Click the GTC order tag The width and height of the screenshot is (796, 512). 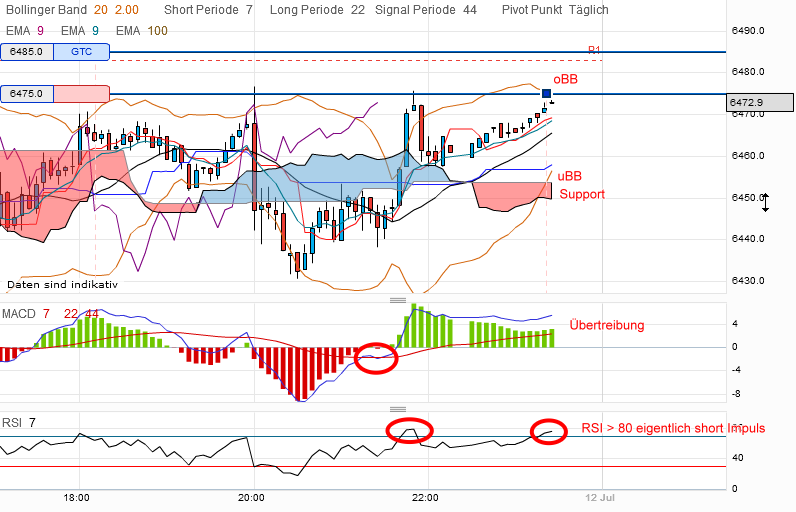pyautogui.click(x=81, y=52)
